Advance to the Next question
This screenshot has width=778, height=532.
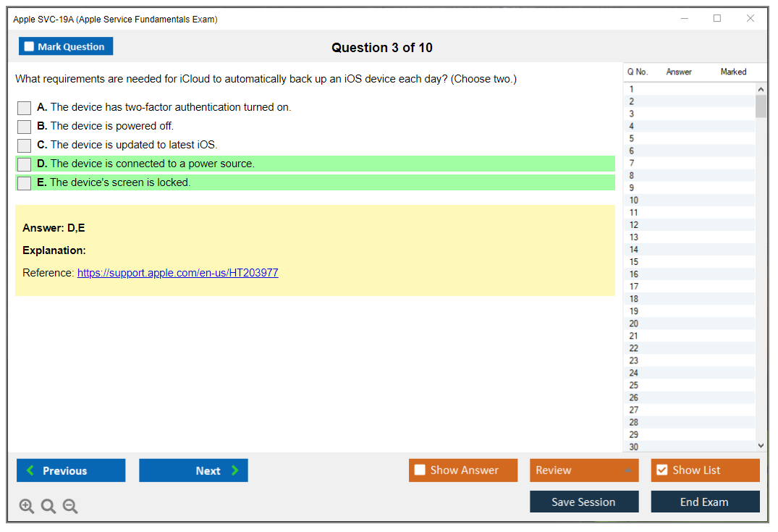193,470
